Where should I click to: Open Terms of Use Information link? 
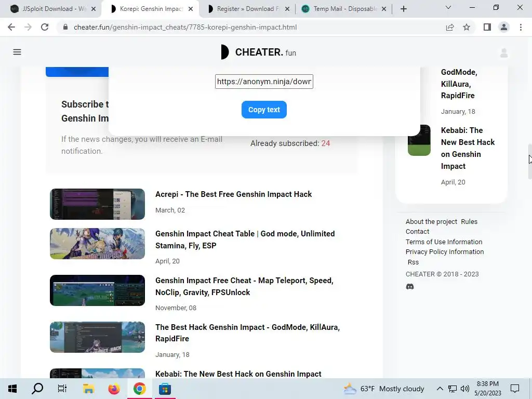[x=444, y=242]
